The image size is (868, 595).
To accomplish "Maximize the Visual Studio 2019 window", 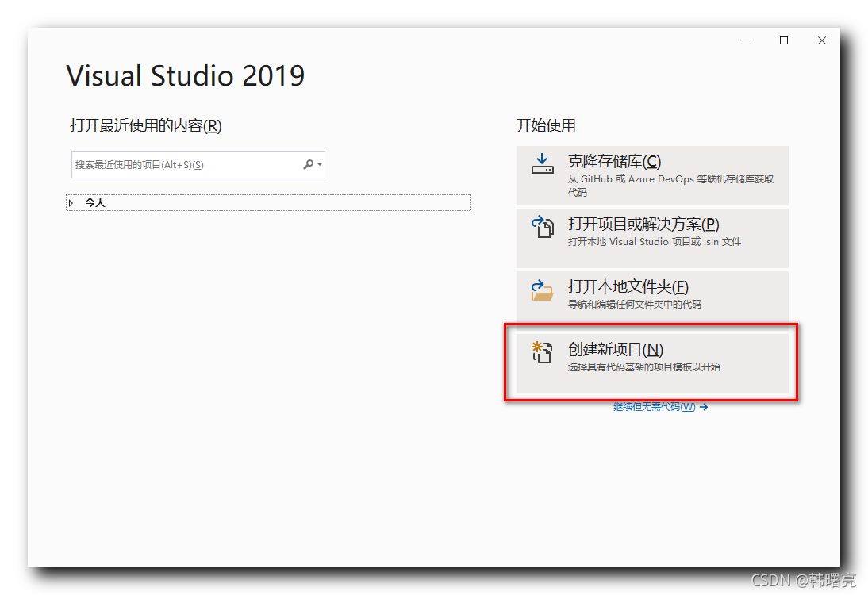I will point(784,40).
